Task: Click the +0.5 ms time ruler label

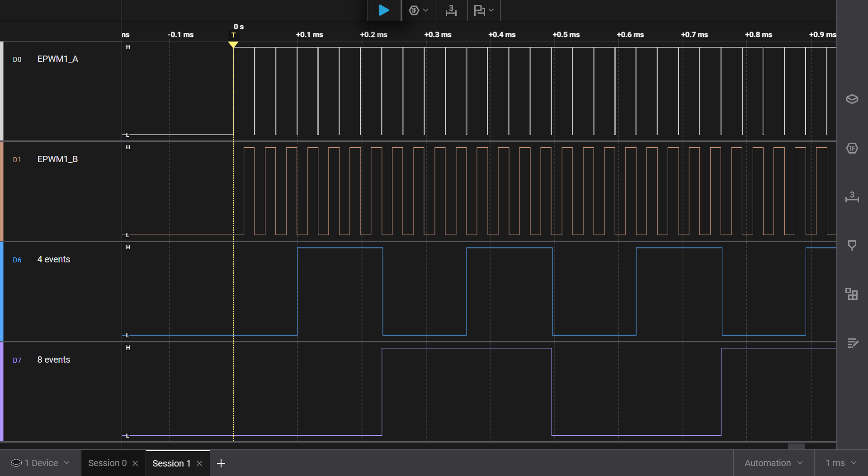Action: pyautogui.click(x=566, y=35)
